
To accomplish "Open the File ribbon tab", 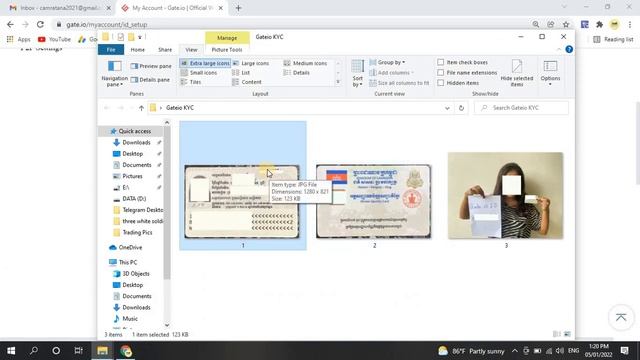I will [x=111, y=50].
